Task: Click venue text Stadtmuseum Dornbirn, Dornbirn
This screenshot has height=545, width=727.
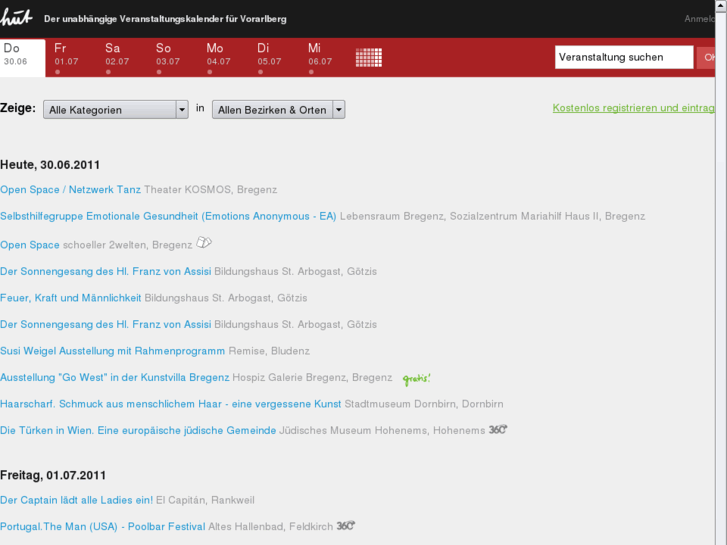Action: pyautogui.click(x=424, y=404)
